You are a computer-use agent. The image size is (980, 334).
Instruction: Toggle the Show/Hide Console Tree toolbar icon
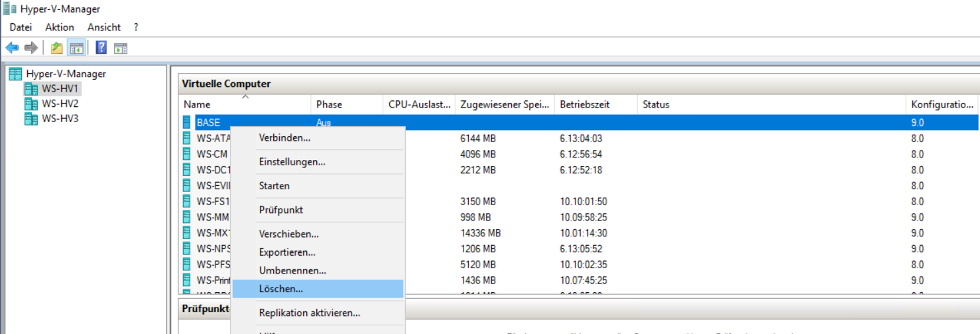(76, 48)
